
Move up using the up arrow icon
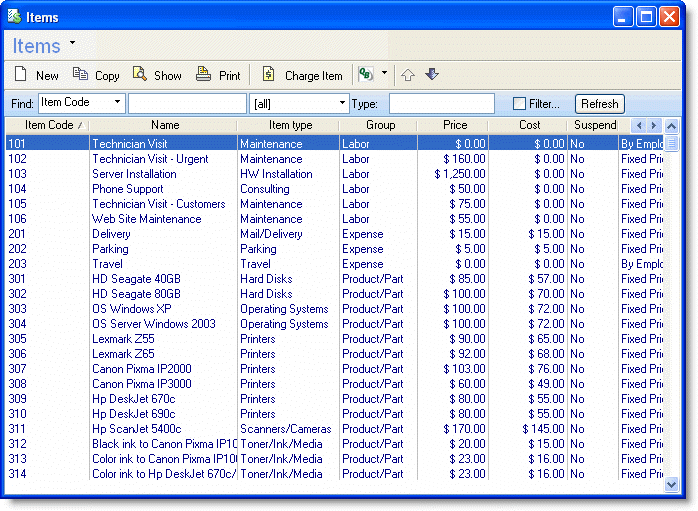point(407,75)
